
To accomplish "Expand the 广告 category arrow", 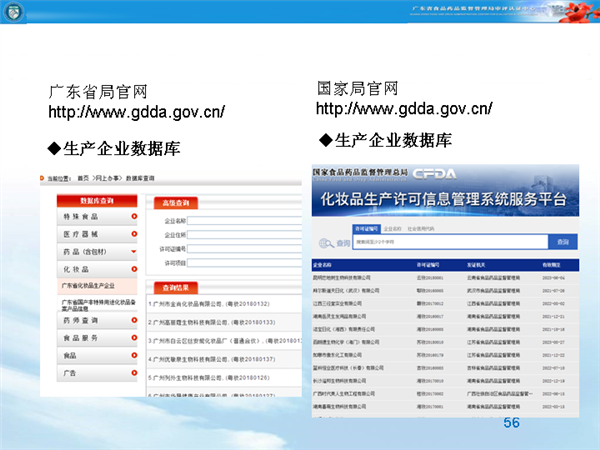I will [x=132, y=373].
